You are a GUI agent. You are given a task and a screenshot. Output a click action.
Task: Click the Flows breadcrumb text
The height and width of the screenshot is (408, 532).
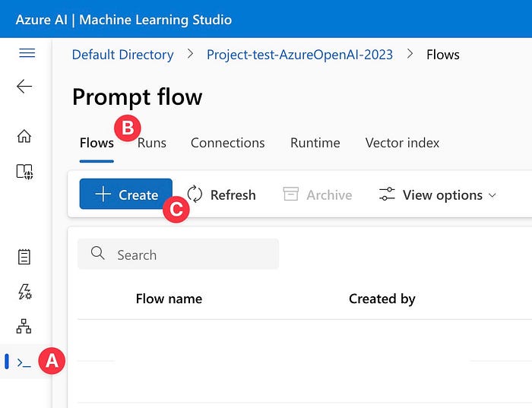443,55
